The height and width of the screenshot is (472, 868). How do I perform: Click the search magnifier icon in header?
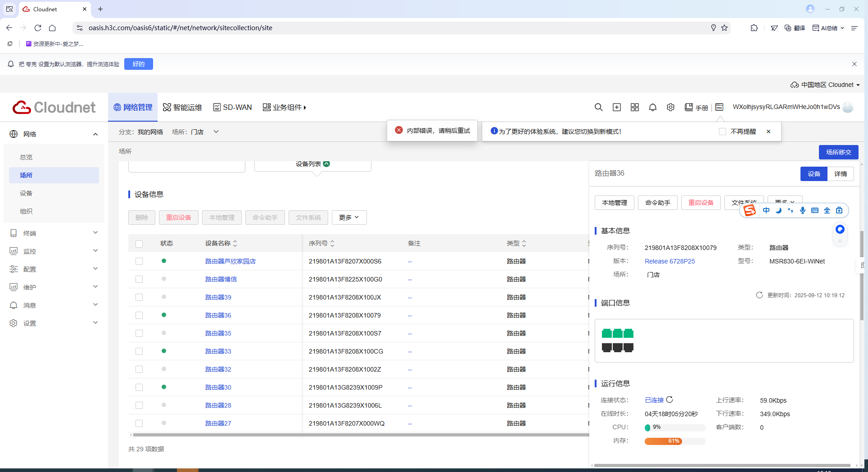click(x=598, y=107)
